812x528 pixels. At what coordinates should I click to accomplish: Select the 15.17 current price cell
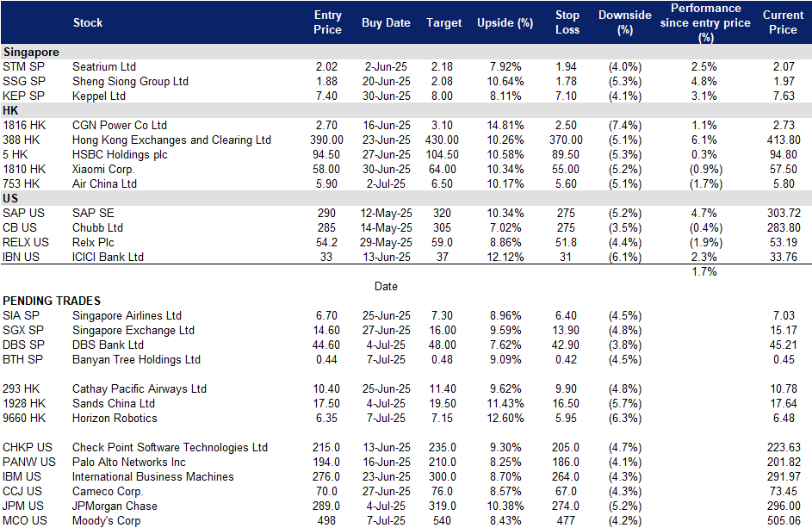coord(784,330)
